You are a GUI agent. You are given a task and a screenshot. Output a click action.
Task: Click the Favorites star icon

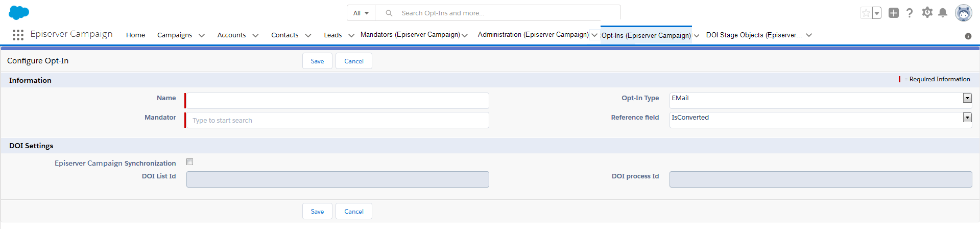tap(866, 13)
